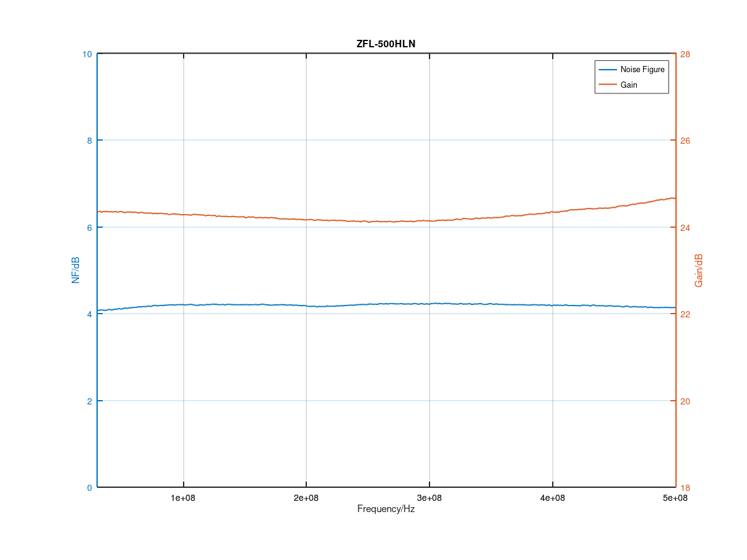Click the Gain/dB right axis label

click(x=698, y=270)
